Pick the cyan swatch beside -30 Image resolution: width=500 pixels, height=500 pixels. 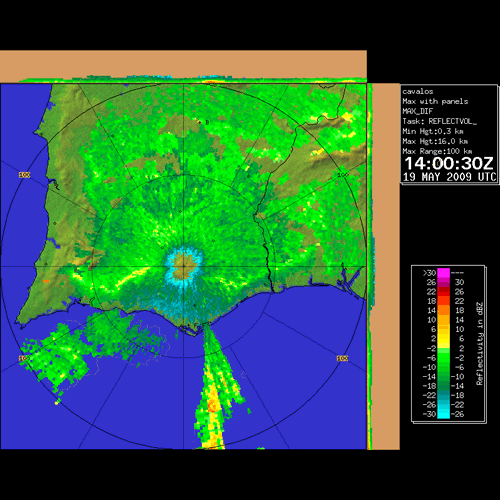click(x=443, y=414)
